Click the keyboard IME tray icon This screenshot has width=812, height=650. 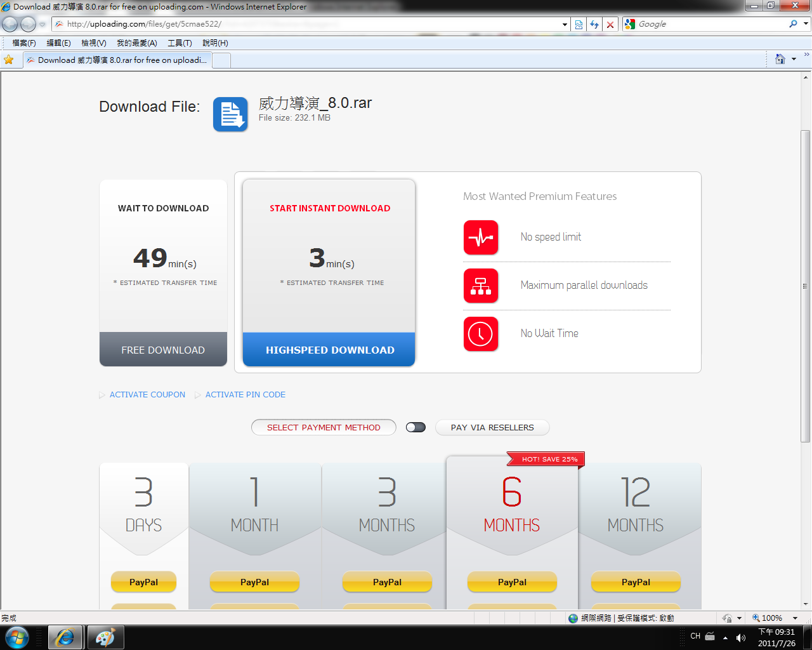(x=710, y=637)
